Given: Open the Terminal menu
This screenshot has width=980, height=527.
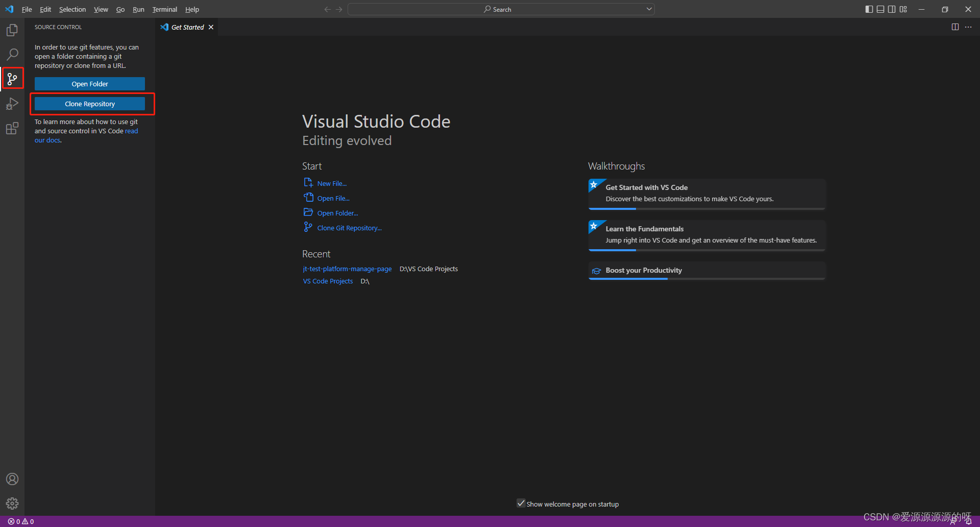Looking at the screenshot, I should [165, 9].
